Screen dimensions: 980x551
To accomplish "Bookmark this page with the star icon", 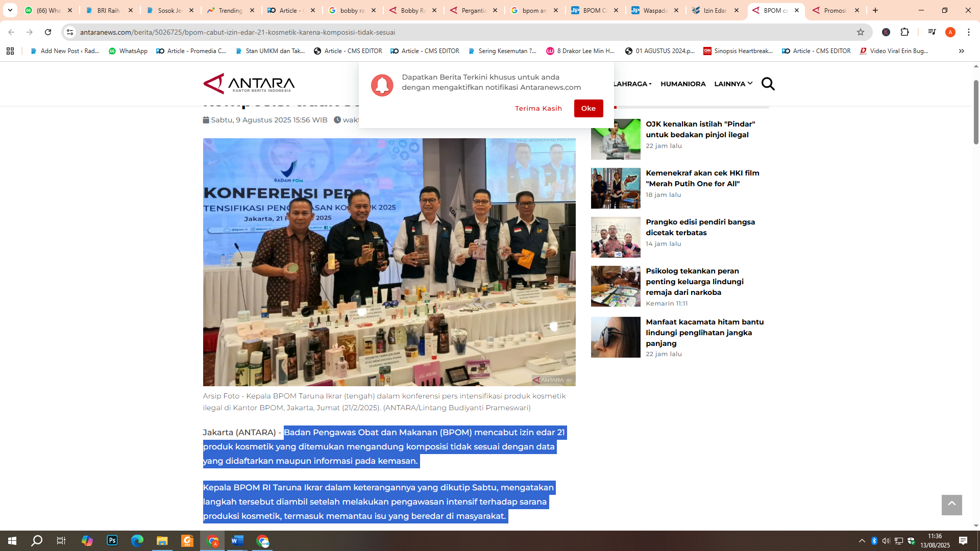I will point(861,32).
